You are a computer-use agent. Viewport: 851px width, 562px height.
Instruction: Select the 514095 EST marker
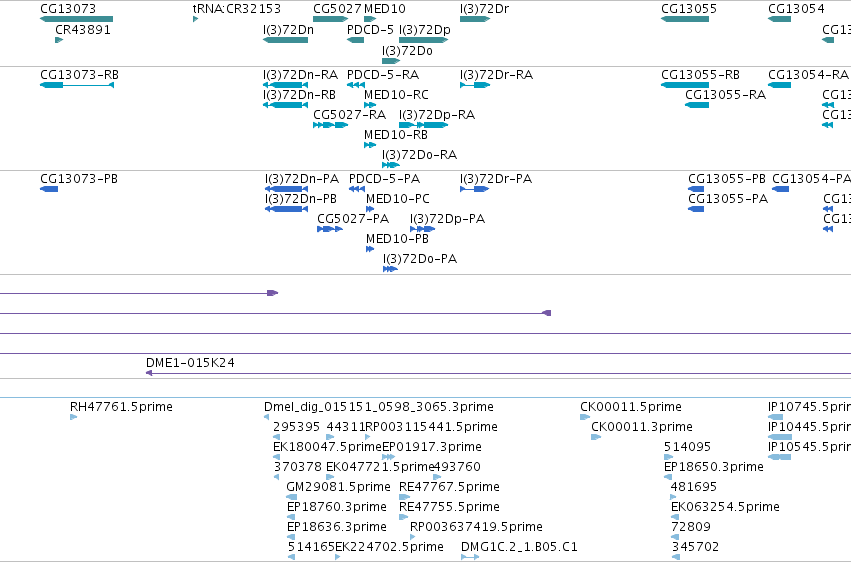[x=668, y=457]
